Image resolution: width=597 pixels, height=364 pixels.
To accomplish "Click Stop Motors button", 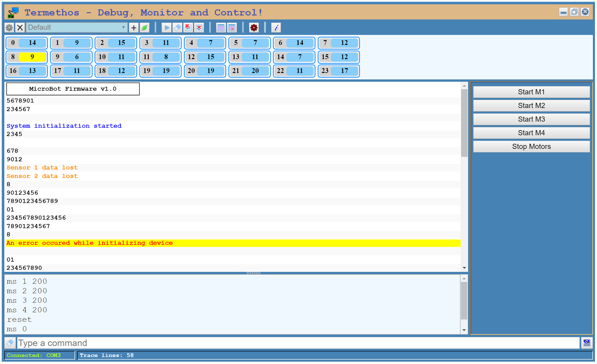I will coord(531,147).
